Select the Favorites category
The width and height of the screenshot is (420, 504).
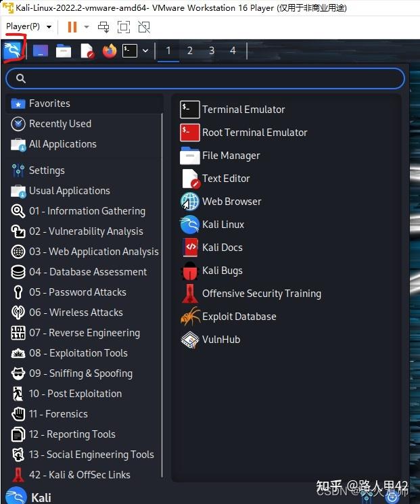84,104
